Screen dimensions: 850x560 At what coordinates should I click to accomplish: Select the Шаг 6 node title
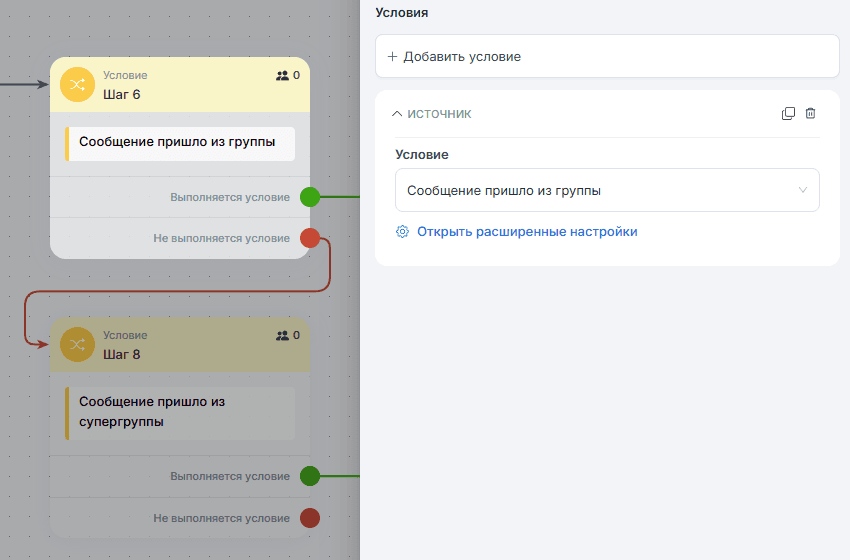(122, 94)
